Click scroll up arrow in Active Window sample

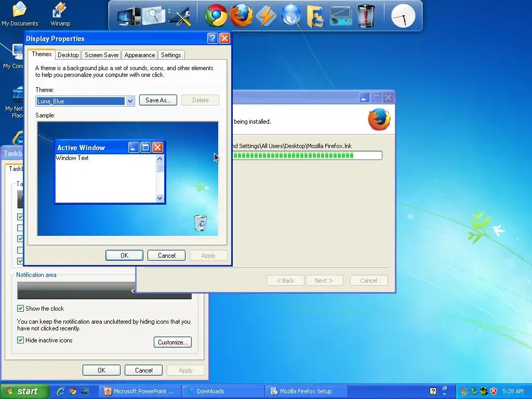pos(159,158)
